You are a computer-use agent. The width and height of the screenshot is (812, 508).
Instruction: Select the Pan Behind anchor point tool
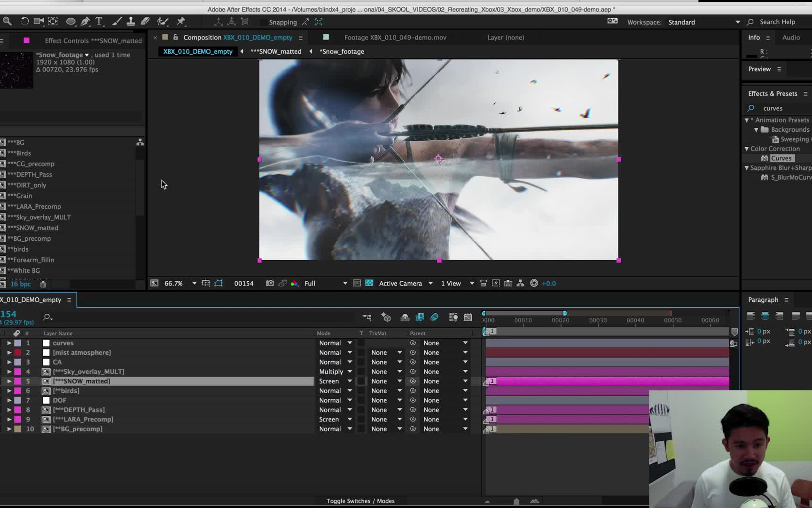pyautogui.click(x=53, y=21)
